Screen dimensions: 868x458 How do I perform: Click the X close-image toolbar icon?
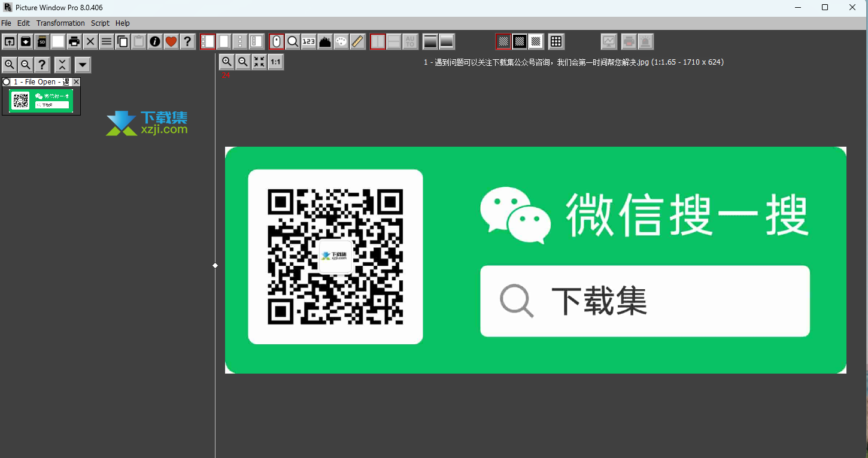tap(90, 41)
